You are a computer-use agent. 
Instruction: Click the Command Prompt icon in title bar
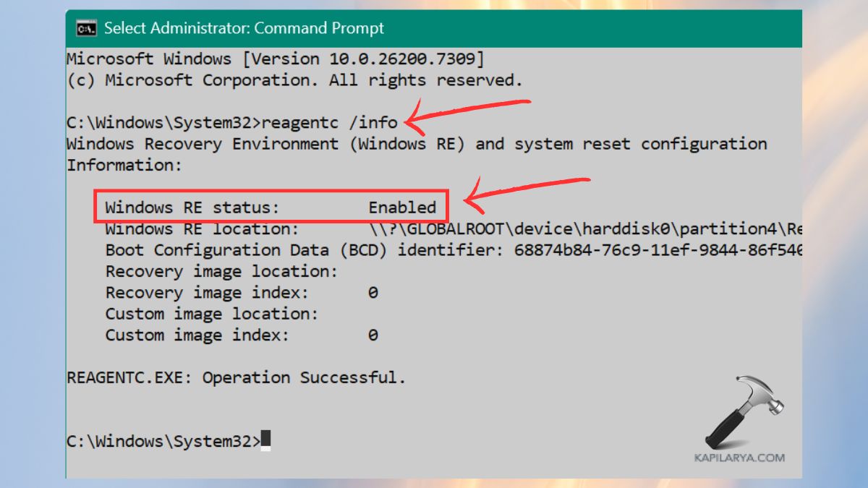tap(87, 27)
